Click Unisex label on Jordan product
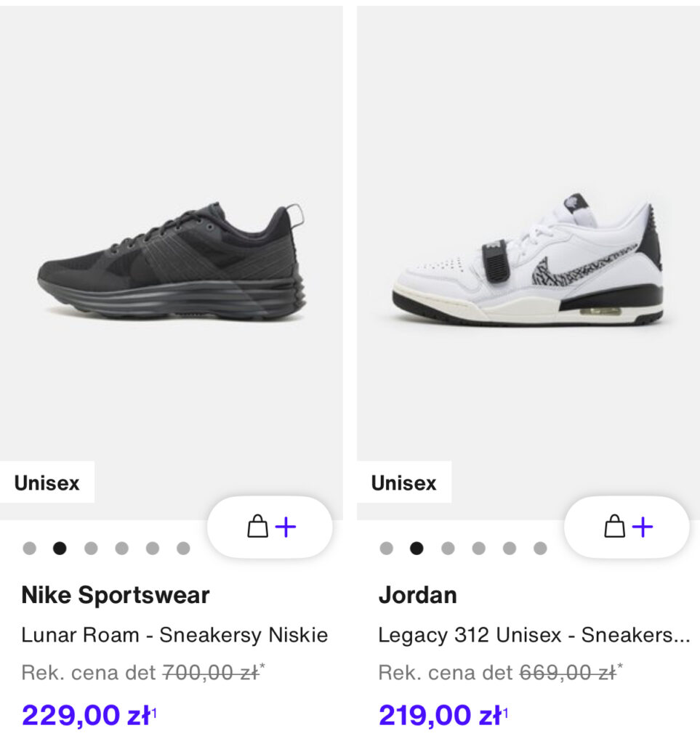The width and height of the screenshot is (700, 744). (404, 482)
